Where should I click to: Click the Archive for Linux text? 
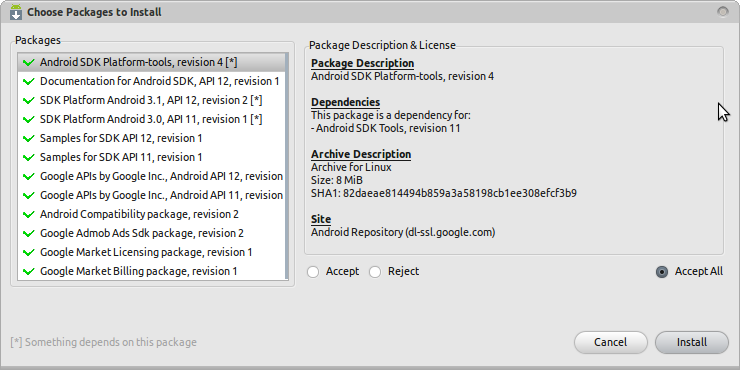coord(351,168)
